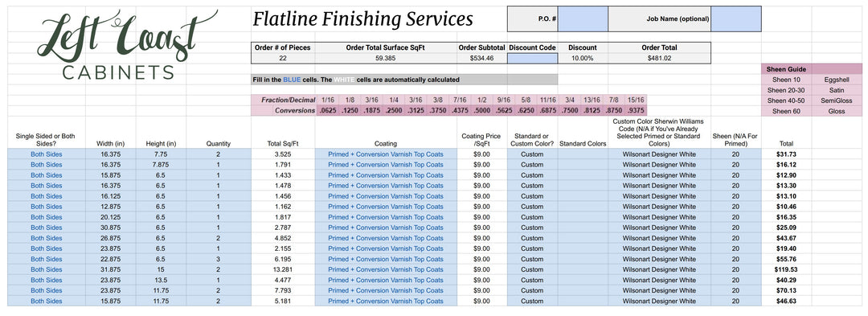The height and width of the screenshot is (316, 868).
Task: Click the .5000 conversion cell
Action: pos(481,111)
